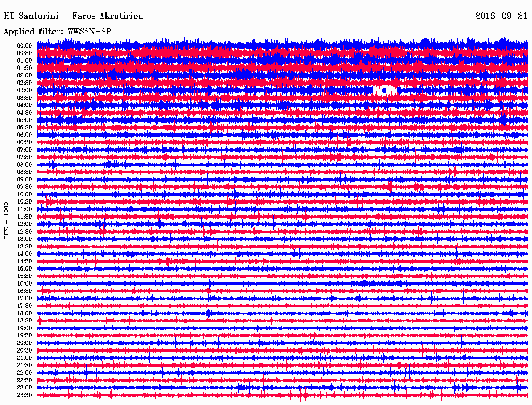
Task: Click the white data gap in the 03:00 trace
Action: (385, 90)
